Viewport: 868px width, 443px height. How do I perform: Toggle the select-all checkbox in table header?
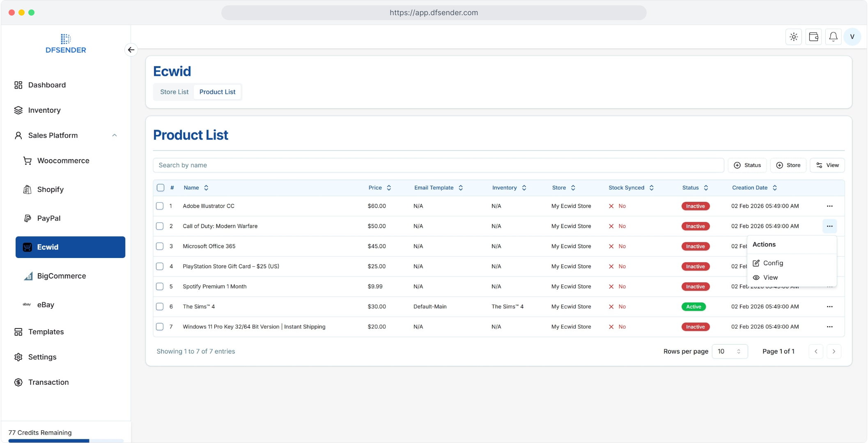click(x=161, y=188)
